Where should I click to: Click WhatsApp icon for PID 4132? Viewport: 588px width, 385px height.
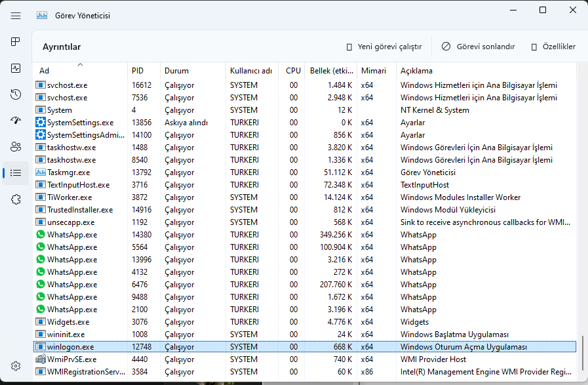(x=41, y=272)
